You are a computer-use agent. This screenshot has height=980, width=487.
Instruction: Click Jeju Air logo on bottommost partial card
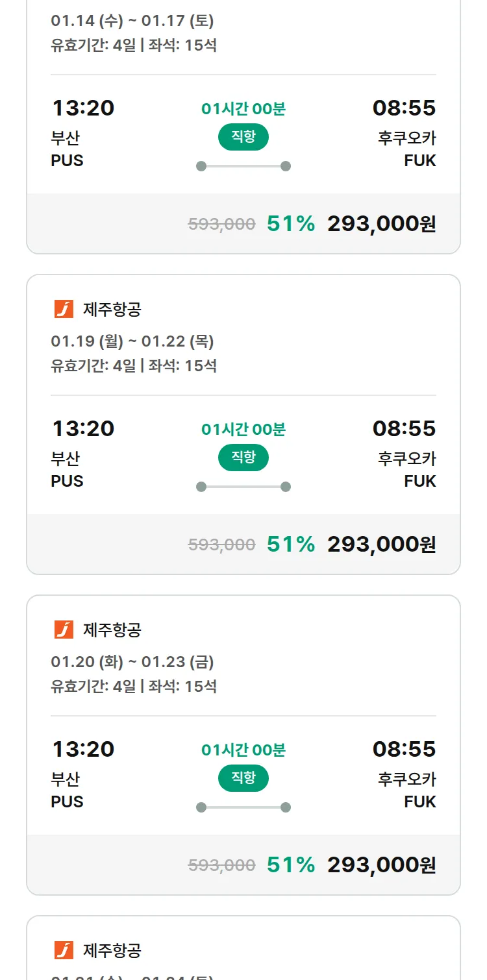pyautogui.click(x=64, y=950)
